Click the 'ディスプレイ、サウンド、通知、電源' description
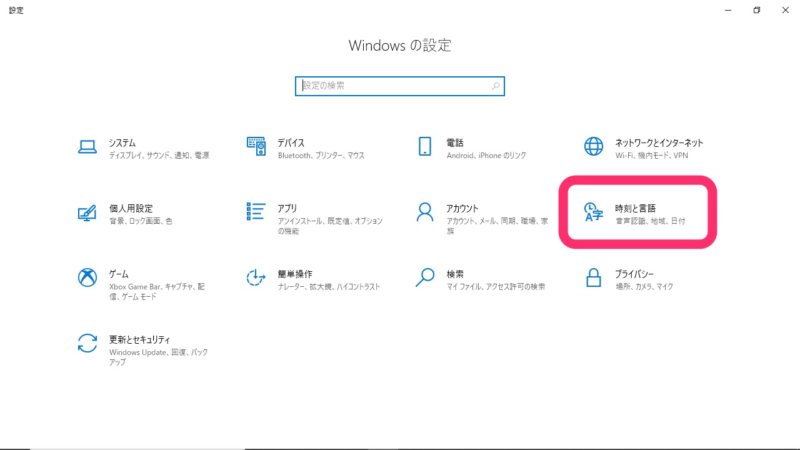 (159, 156)
